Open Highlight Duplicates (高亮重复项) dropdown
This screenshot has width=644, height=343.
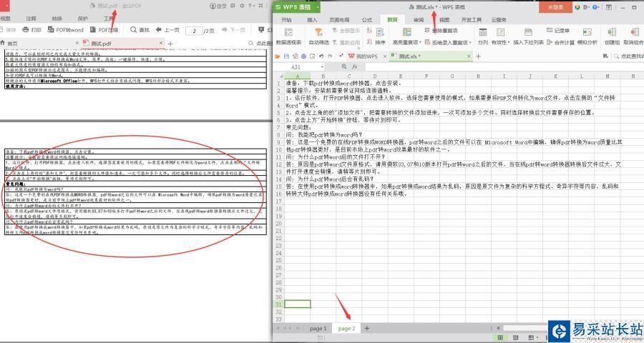[x=407, y=36]
